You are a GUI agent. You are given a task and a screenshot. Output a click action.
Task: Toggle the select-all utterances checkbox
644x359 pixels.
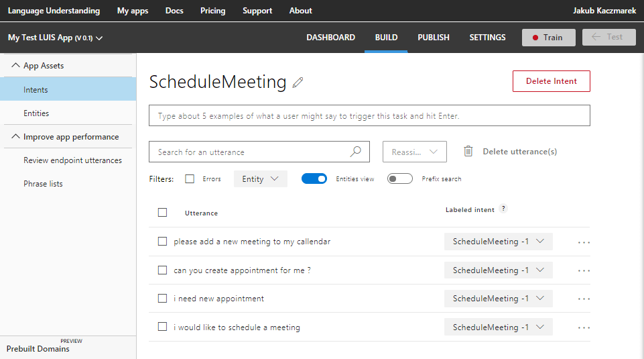163,212
